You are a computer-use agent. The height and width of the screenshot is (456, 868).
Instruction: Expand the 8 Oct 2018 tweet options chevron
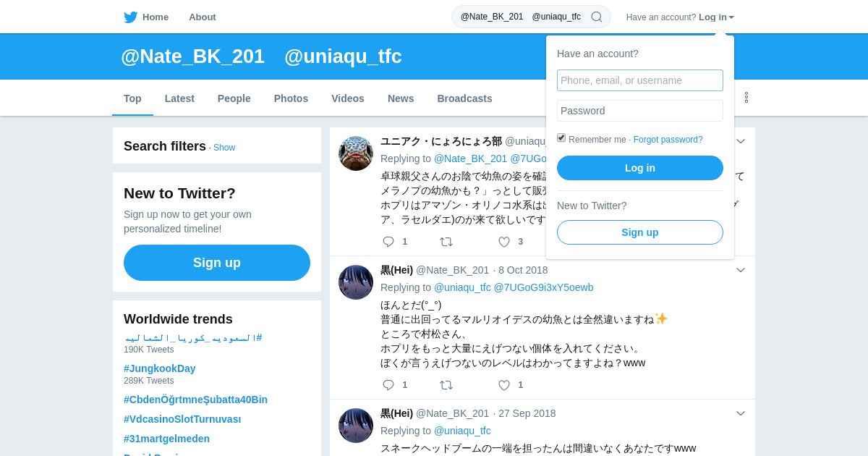[741, 270]
